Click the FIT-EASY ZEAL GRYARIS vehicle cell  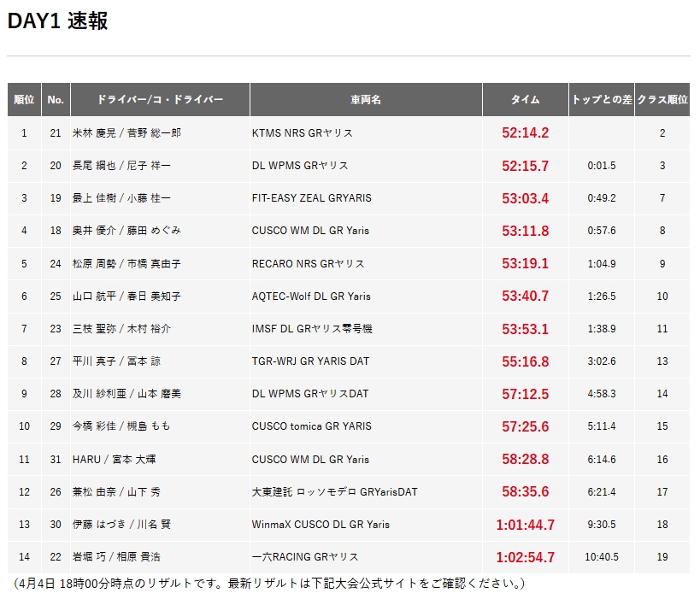(312, 198)
